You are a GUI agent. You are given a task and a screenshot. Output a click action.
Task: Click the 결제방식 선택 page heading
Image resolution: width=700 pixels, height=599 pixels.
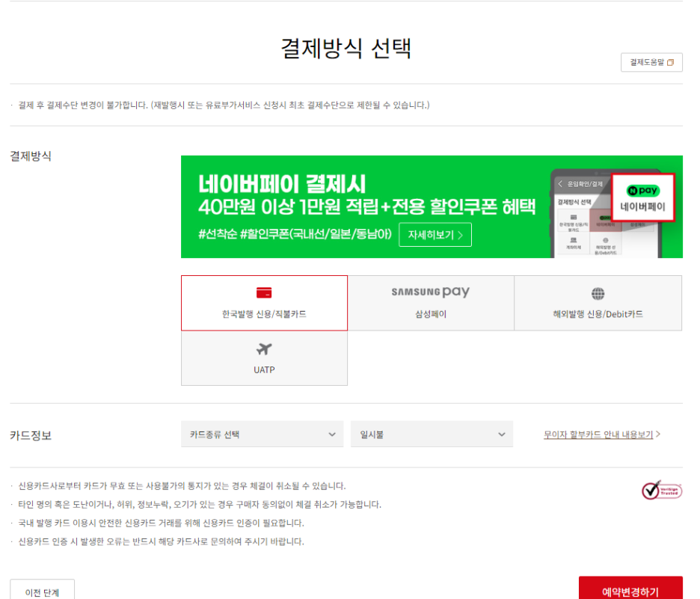point(346,48)
